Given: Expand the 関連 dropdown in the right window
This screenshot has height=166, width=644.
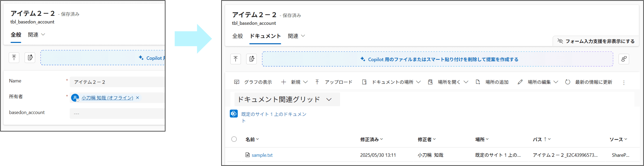Looking at the screenshot, I should (296, 36).
